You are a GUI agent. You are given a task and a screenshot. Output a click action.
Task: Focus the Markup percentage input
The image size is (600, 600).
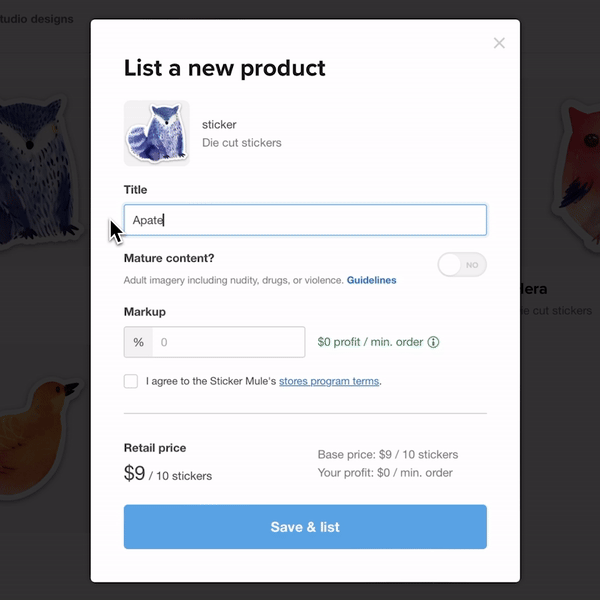click(229, 342)
